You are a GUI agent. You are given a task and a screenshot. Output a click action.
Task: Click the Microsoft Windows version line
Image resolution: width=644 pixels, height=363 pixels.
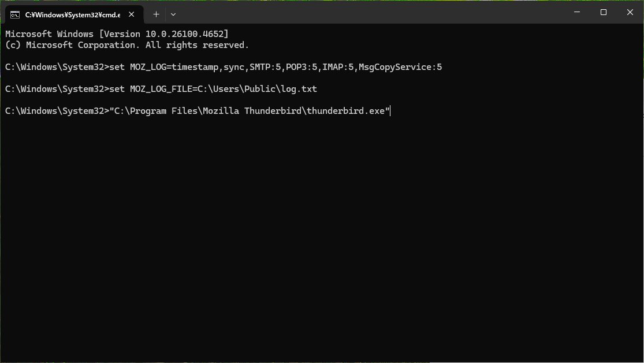117,34
